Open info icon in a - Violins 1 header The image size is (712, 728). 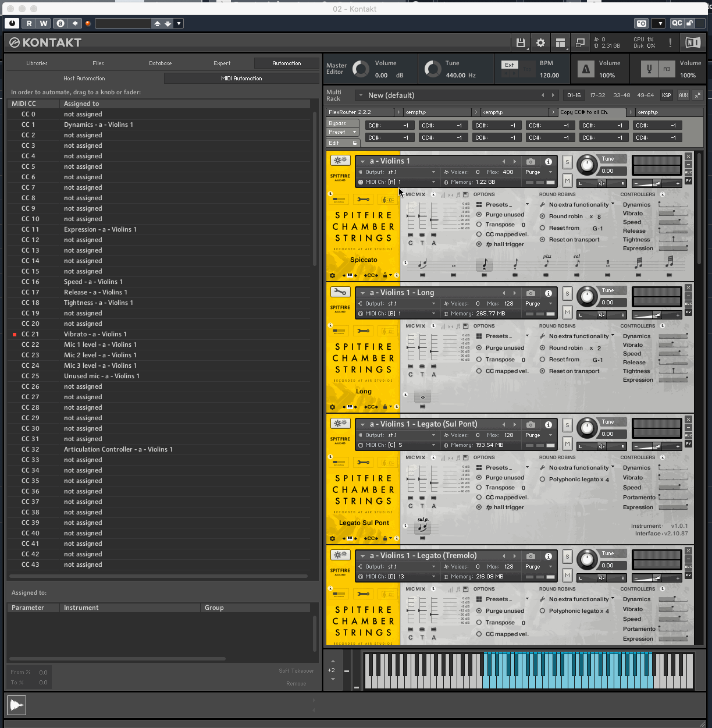coord(548,161)
